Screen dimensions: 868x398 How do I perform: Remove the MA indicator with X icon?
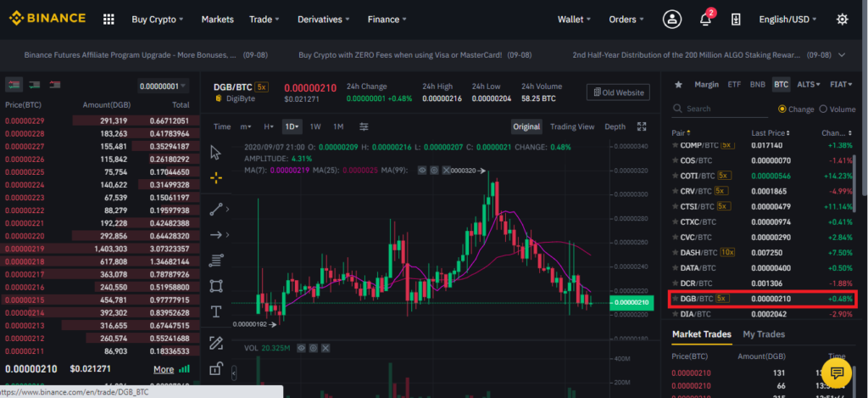coord(448,171)
